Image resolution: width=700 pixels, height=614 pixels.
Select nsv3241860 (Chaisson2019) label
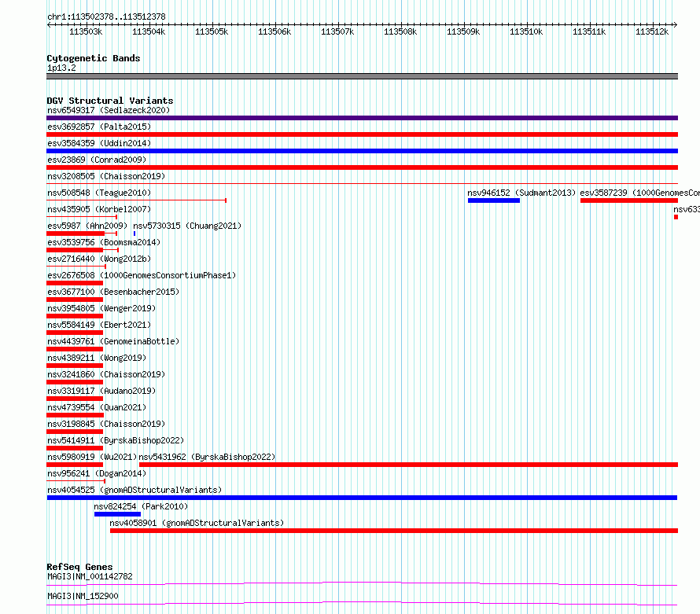[x=106, y=374]
